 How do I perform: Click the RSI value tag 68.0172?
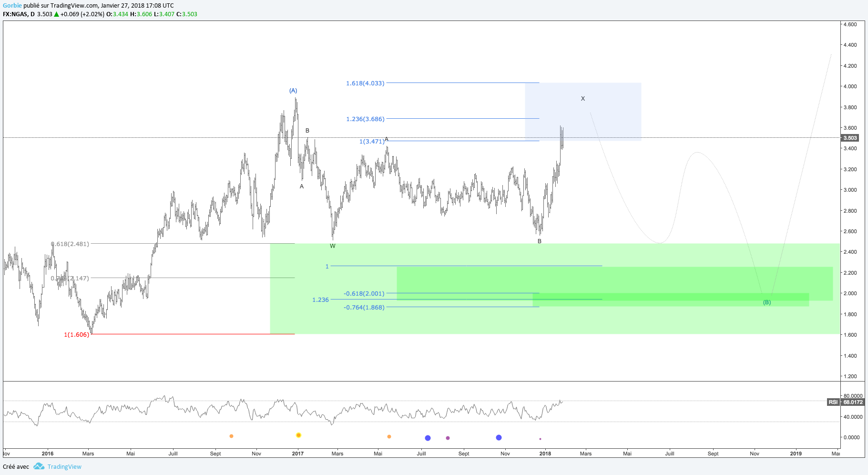click(x=853, y=402)
